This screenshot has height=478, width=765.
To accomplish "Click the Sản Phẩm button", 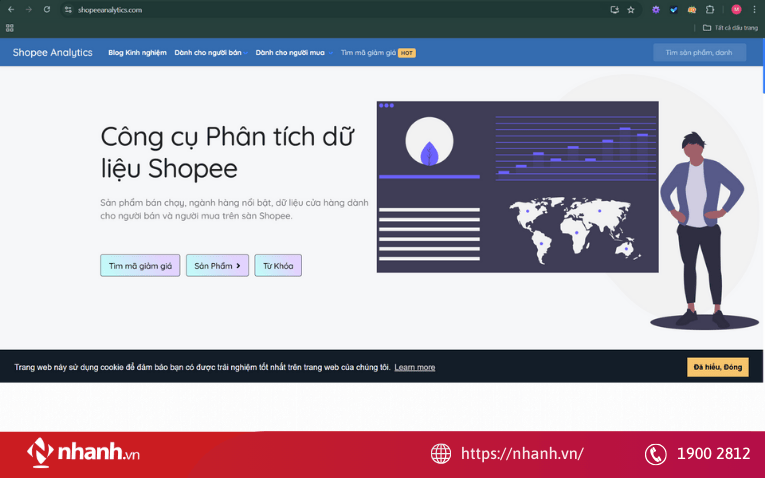I will (217, 265).
